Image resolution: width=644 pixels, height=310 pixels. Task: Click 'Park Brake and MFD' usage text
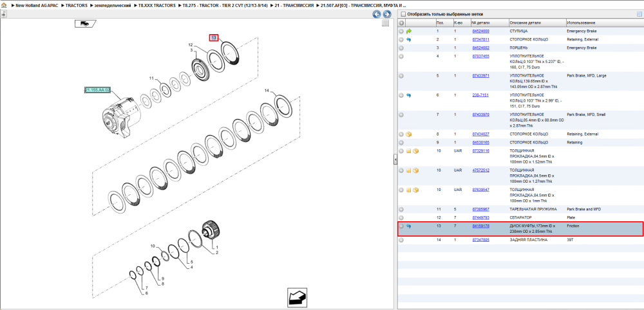(x=583, y=210)
